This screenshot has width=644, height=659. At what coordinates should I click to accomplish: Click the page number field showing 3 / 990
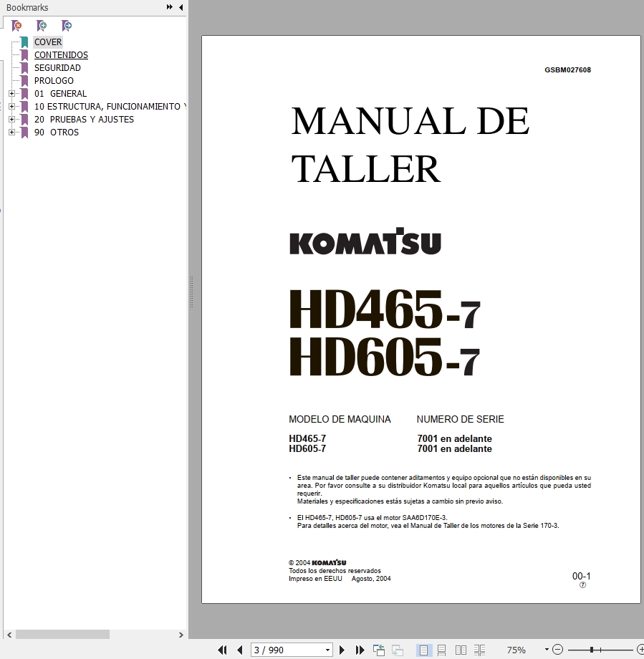coord(287,650)
